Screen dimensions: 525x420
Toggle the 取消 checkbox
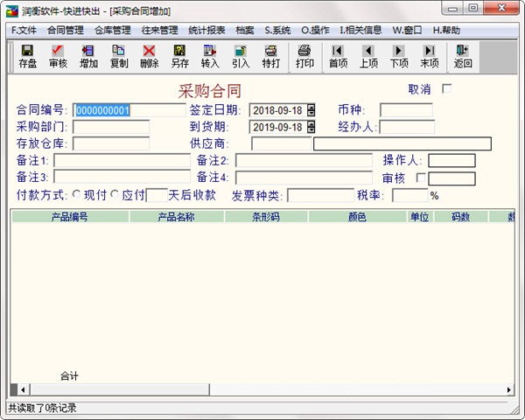click(446, 88)
